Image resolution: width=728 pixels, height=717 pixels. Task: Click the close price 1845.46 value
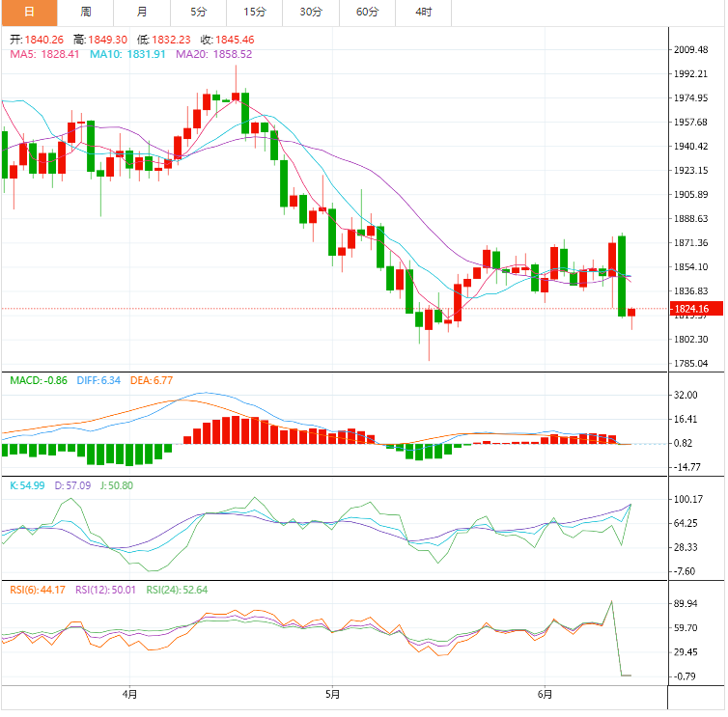tap(235, 40)
